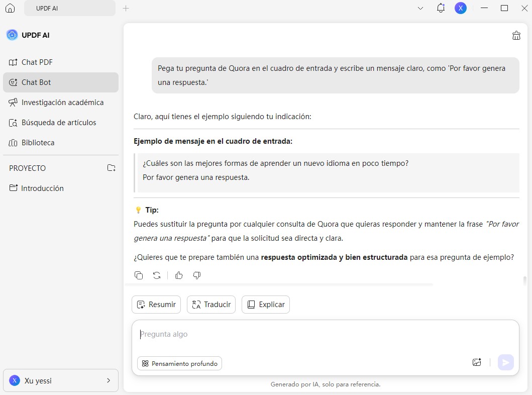Toggle Pensamiento profundo mode
The height and width of the screenshot is (395, 532).
click(x=179, y=363)
